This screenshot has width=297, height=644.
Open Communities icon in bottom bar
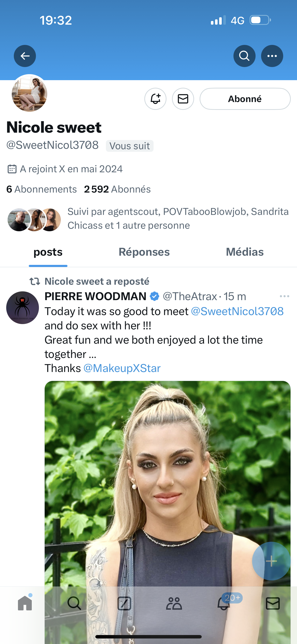pyautogui.click(x=174, y=603)
